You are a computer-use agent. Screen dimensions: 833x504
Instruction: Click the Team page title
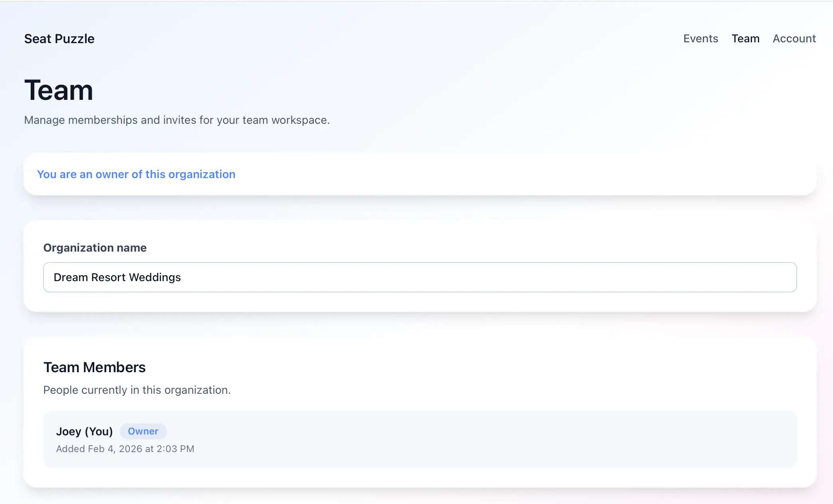coord(59,90)
